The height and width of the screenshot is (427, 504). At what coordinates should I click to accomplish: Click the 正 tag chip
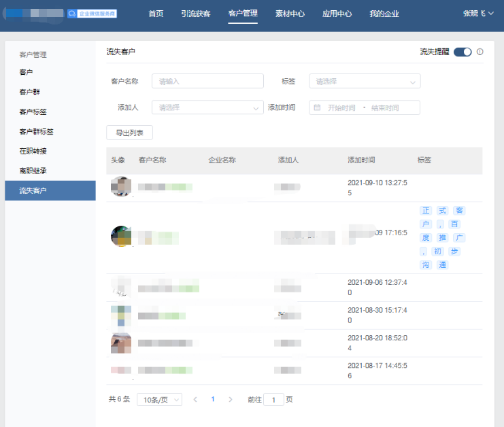426,211
